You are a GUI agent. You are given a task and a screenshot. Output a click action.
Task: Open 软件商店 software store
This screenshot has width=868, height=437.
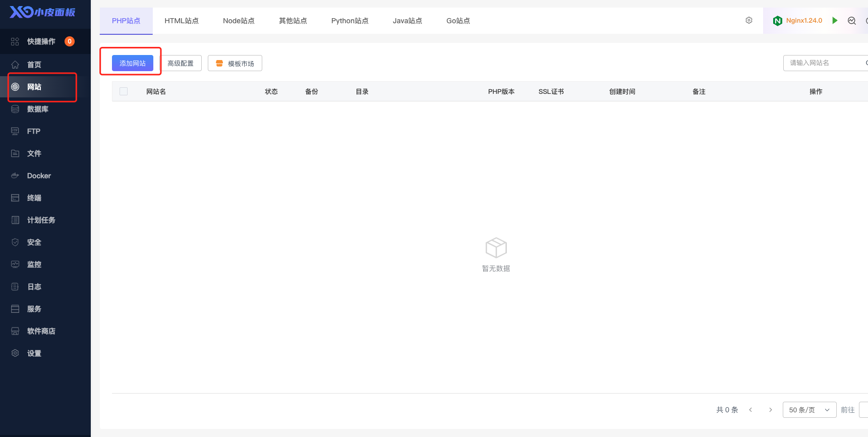[41, 331]
